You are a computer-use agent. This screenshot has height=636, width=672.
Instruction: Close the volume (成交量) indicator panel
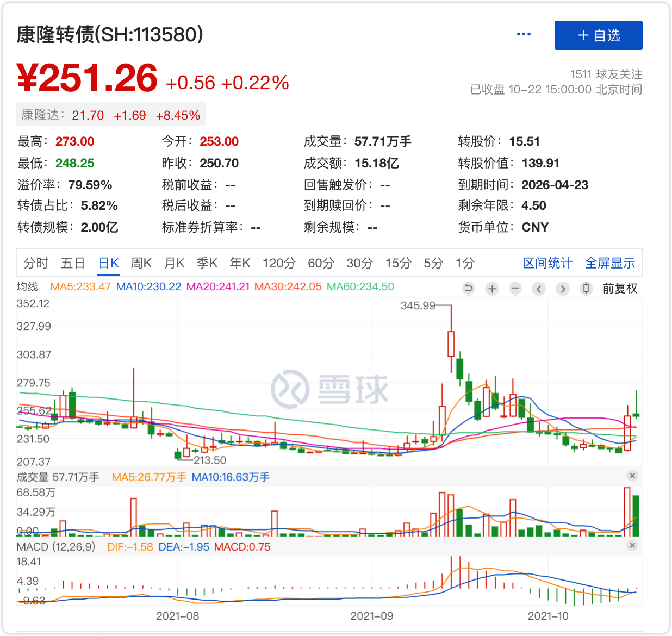[x=632, y=476]
